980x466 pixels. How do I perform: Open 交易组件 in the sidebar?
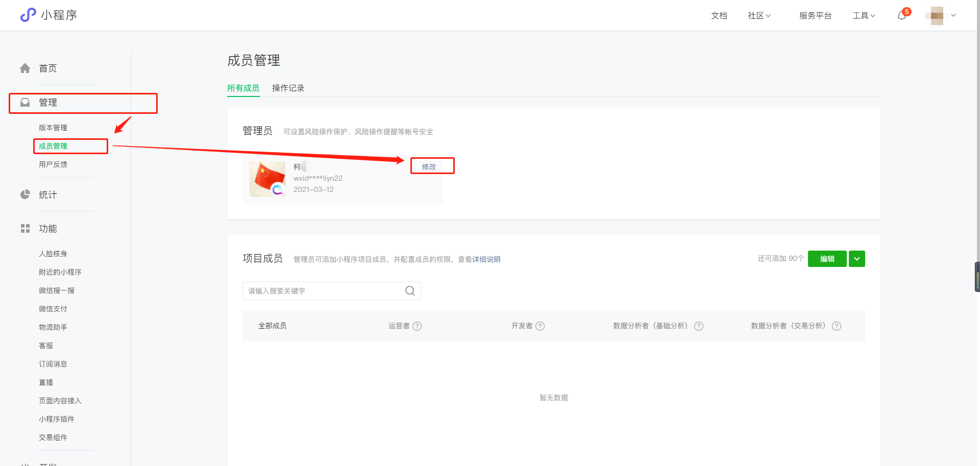pos(53,437)
